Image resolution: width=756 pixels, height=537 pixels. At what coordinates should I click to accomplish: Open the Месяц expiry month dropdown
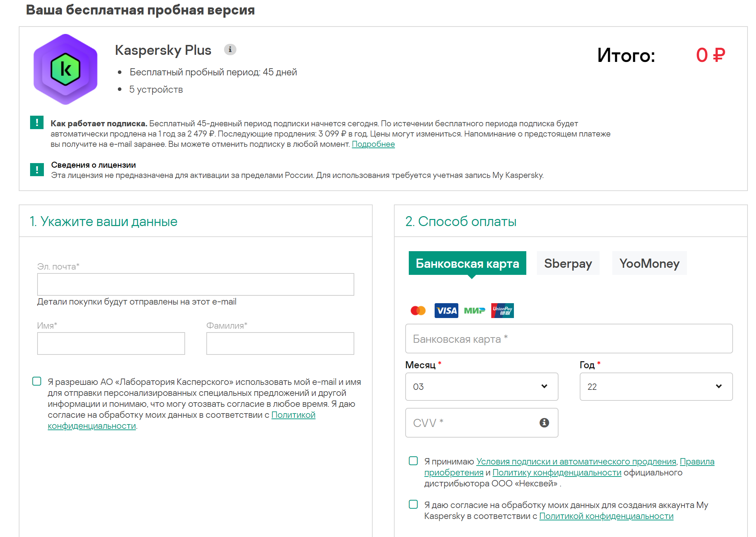tap(481, 386)
